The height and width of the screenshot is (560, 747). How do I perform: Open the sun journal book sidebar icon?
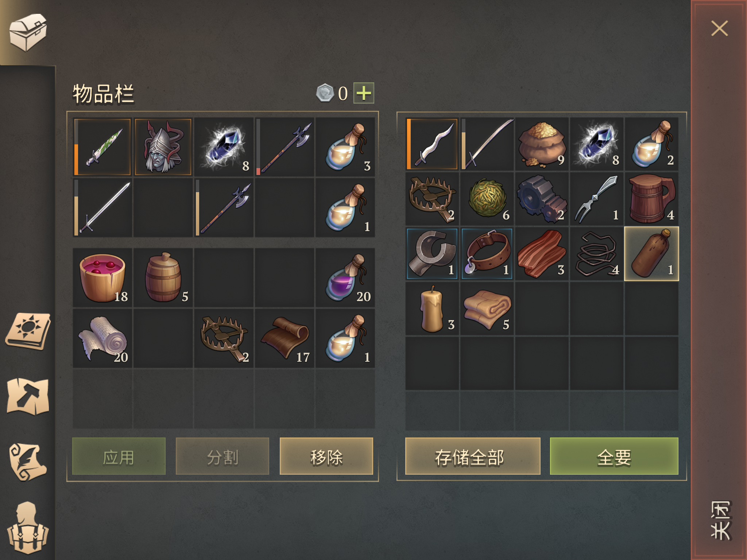[x=28, y=331]
